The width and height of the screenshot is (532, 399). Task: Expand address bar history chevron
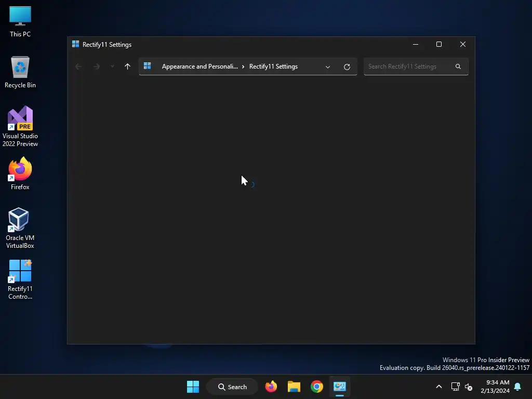click(x=327, y=67)
